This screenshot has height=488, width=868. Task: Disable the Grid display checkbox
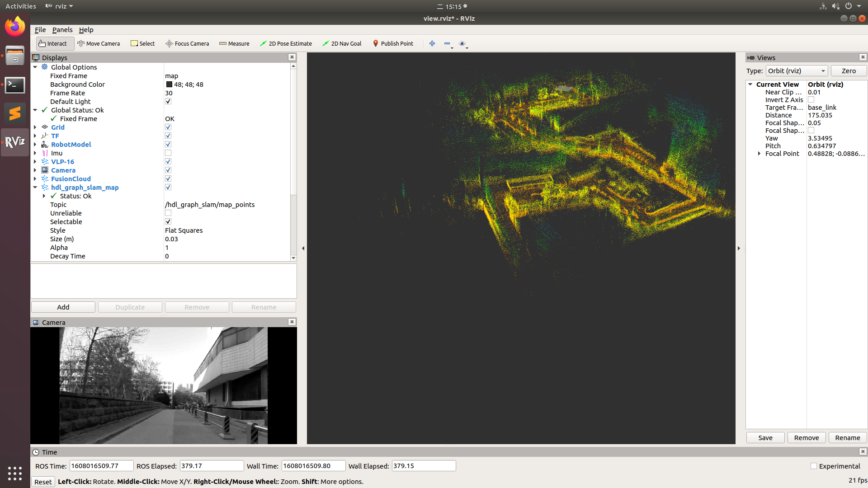pyautogui.click(x=168, y=127)
